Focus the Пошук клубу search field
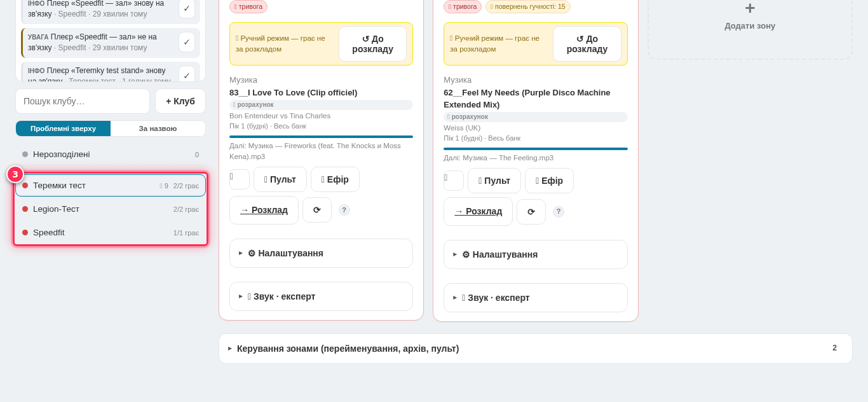868x402 pixels. 83,101
